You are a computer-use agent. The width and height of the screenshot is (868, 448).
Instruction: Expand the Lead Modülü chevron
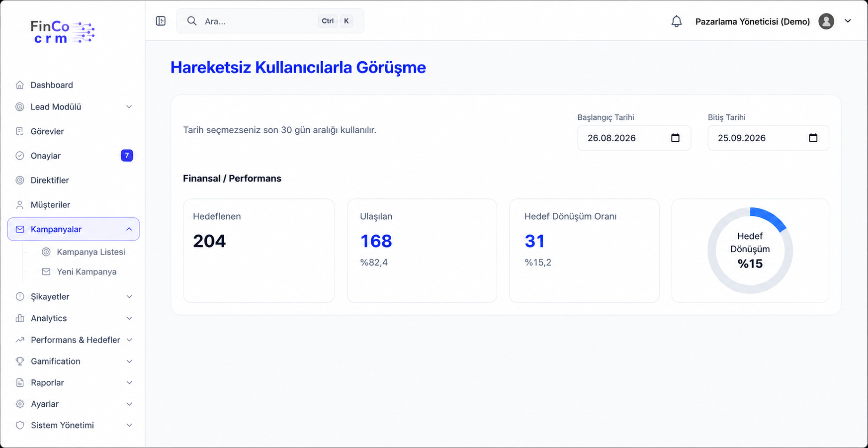click(x=129, y=107)
